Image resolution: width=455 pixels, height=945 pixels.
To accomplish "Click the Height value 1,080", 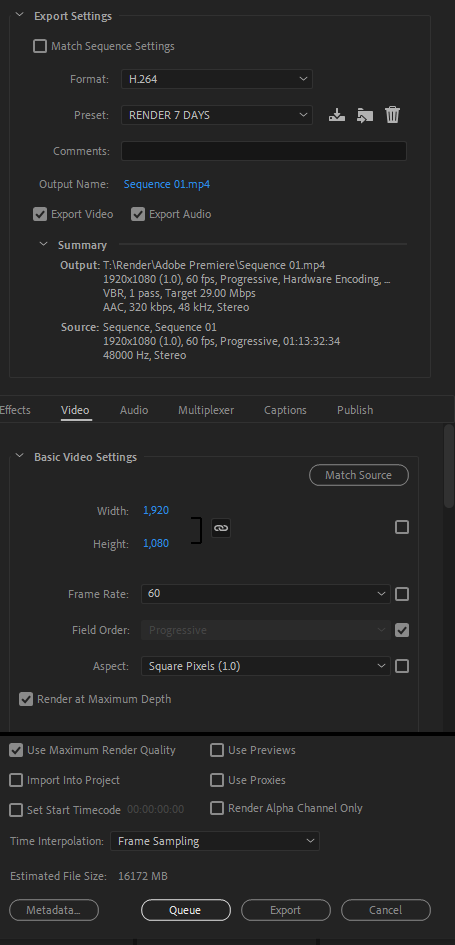I will pyautogui.click(x=156, y=543).
